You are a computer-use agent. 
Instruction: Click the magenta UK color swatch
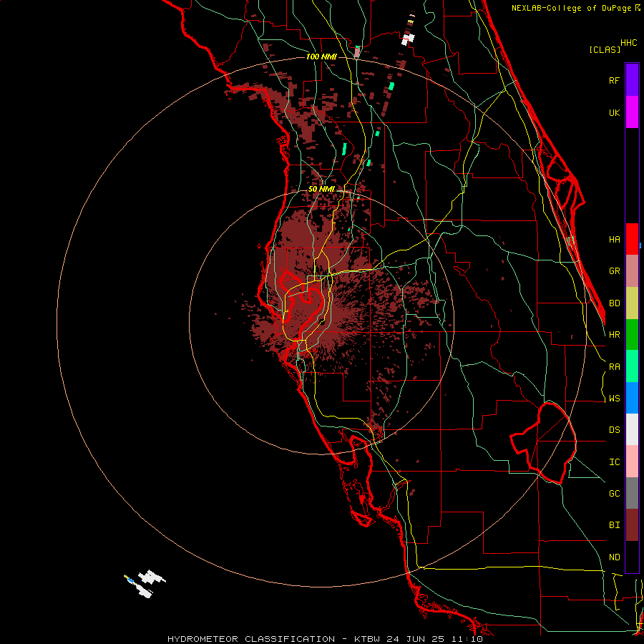(632, 112)
